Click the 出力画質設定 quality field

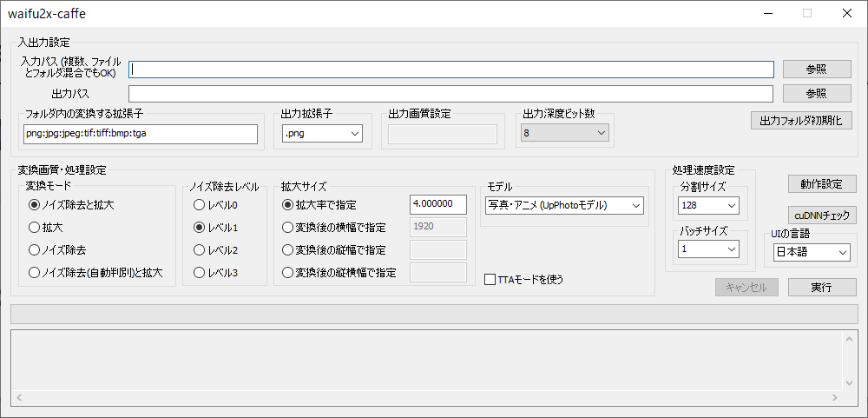coord(443,134)
